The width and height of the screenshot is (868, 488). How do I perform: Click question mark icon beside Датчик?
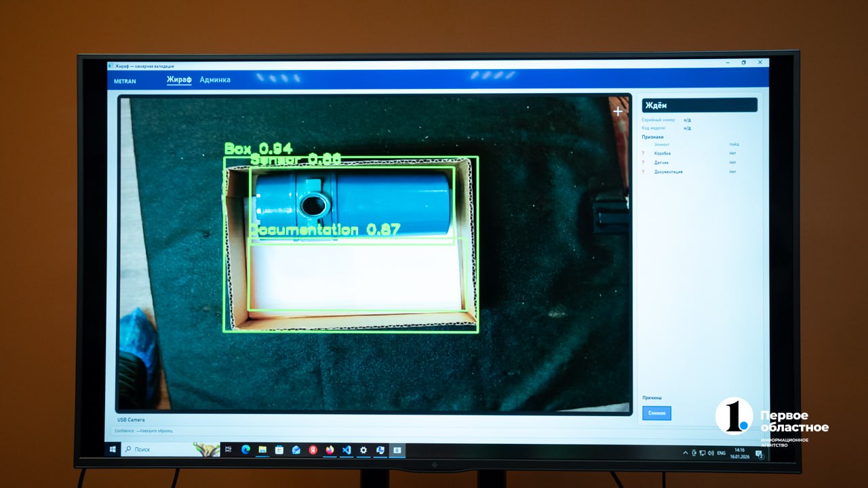[643, 163]
